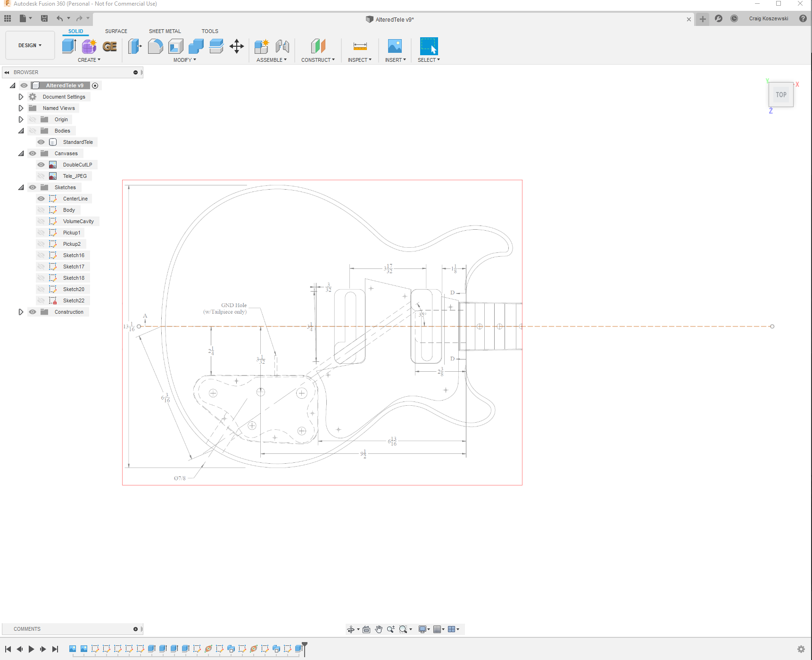The width and height of the screenshot is (812, 660).
Task: Activate the Move/Copy tool
Action: [x=236, y=46]
